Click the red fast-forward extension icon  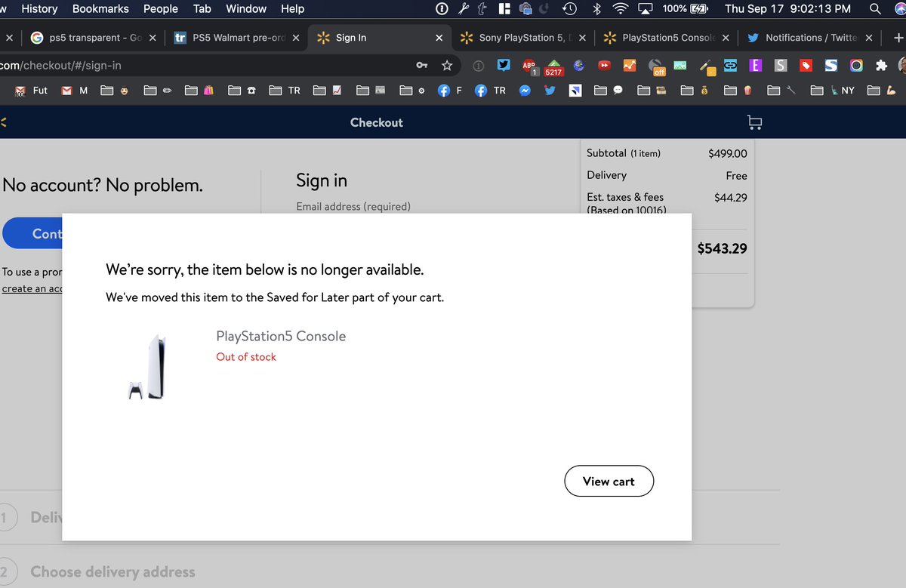[605, 66]
